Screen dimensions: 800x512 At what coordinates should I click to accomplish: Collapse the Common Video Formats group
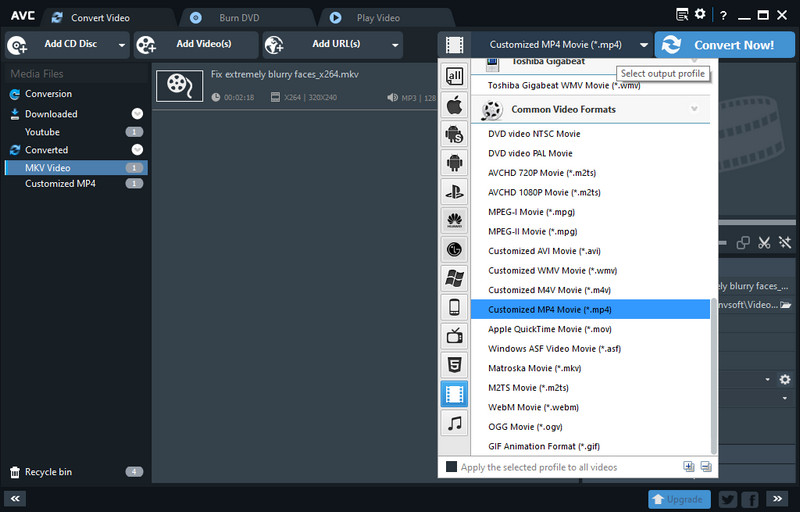click(694, 109)
